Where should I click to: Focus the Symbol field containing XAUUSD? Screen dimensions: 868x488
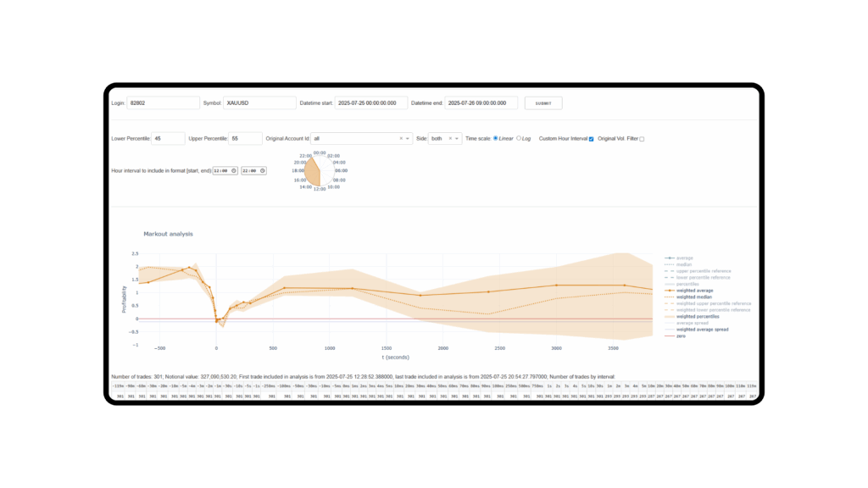pyautogui.click(x=259, y=103)
